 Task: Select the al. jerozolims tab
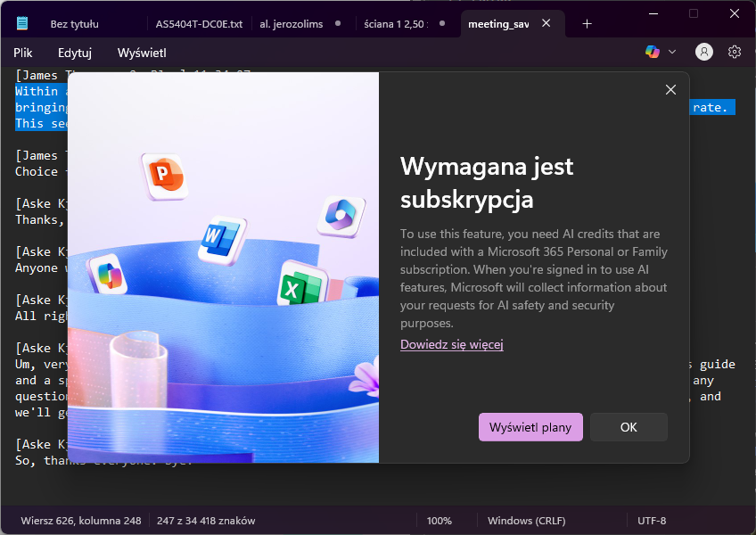pyautogui.click(x=292, y=24)
